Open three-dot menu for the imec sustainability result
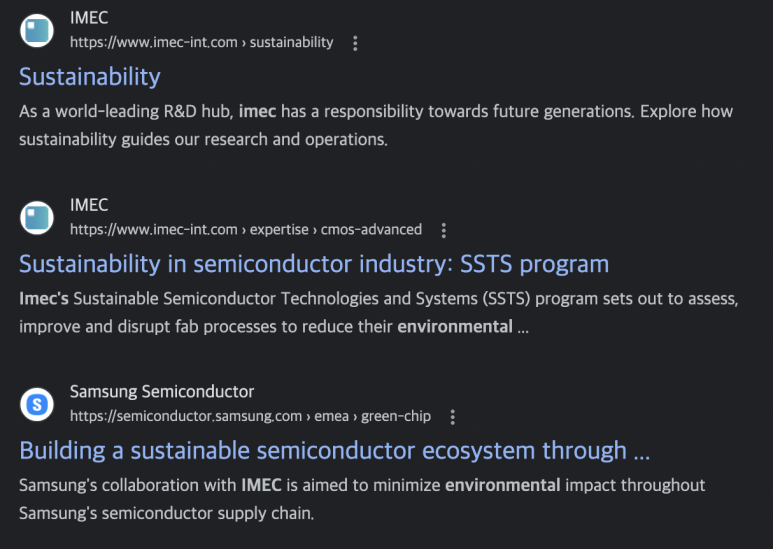Screen dimensions: 773x549 click(355, 43)
